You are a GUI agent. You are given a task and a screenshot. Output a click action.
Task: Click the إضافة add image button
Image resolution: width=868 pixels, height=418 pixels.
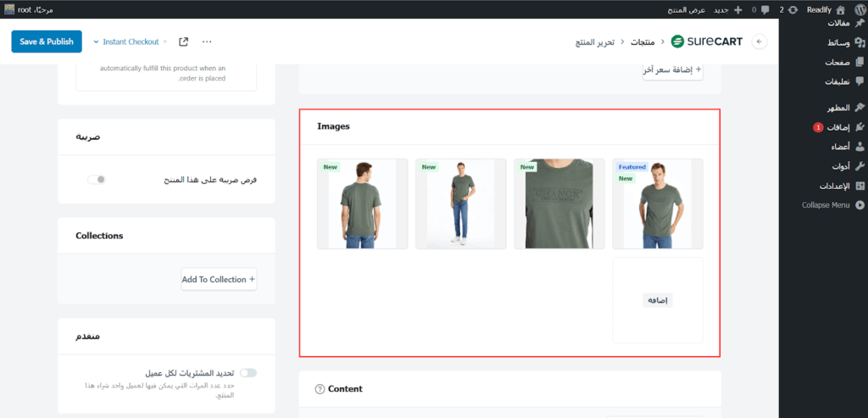tap(657, 300)
